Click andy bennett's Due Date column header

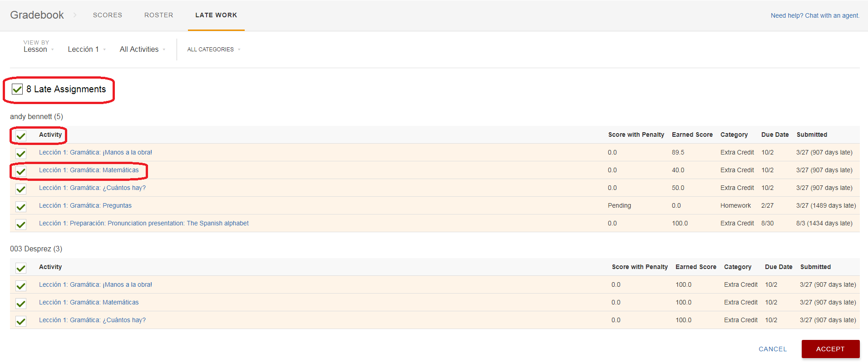click(x=775, y=135)
